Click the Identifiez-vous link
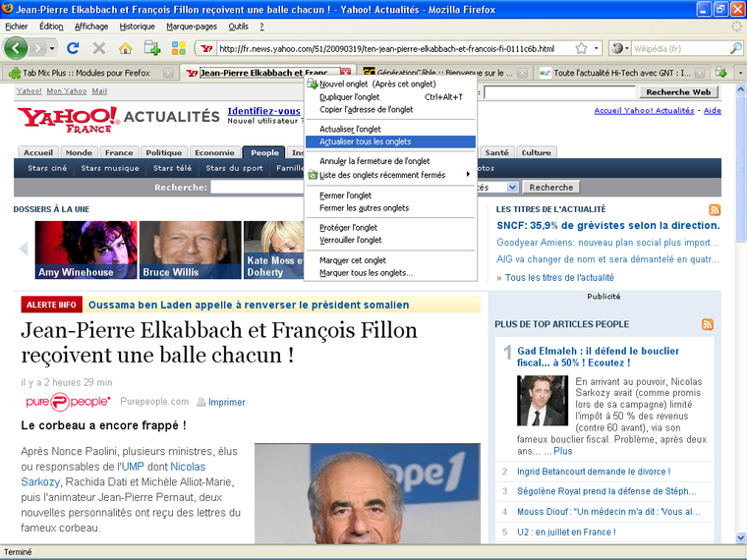Image resolution: width=747 pixels, height=560 pixels. coord(264,111)
